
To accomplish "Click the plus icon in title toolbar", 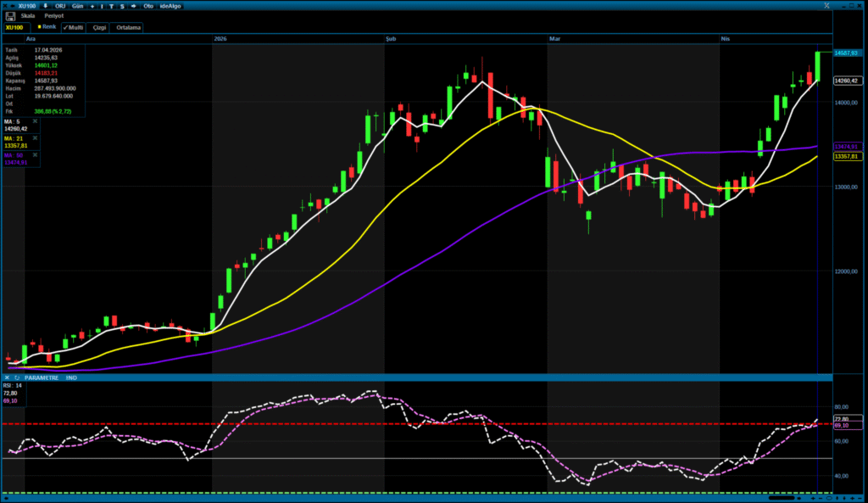I will (x=92, y=5).
